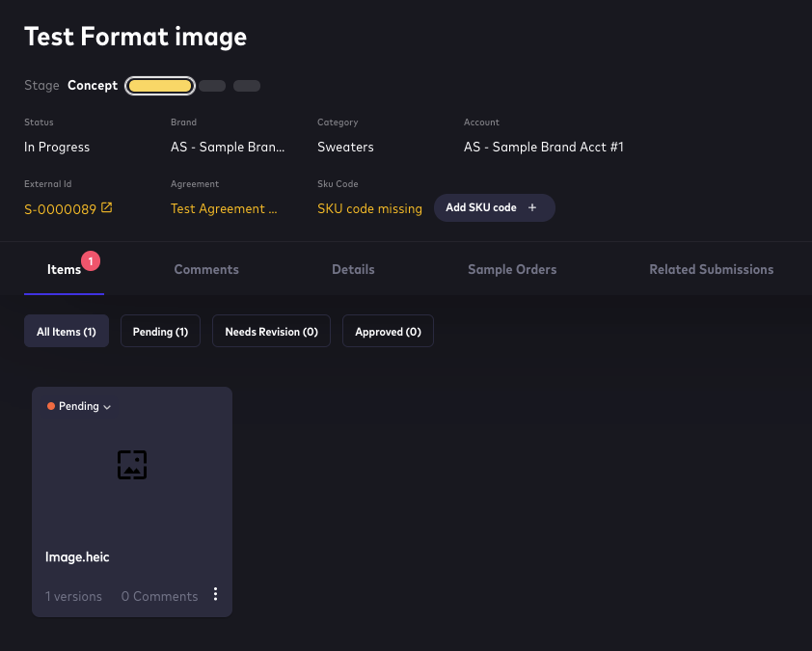Click the image placeholder icon on Image.heic card
Viewport: 812px width, 651px height.
[132, 465]
